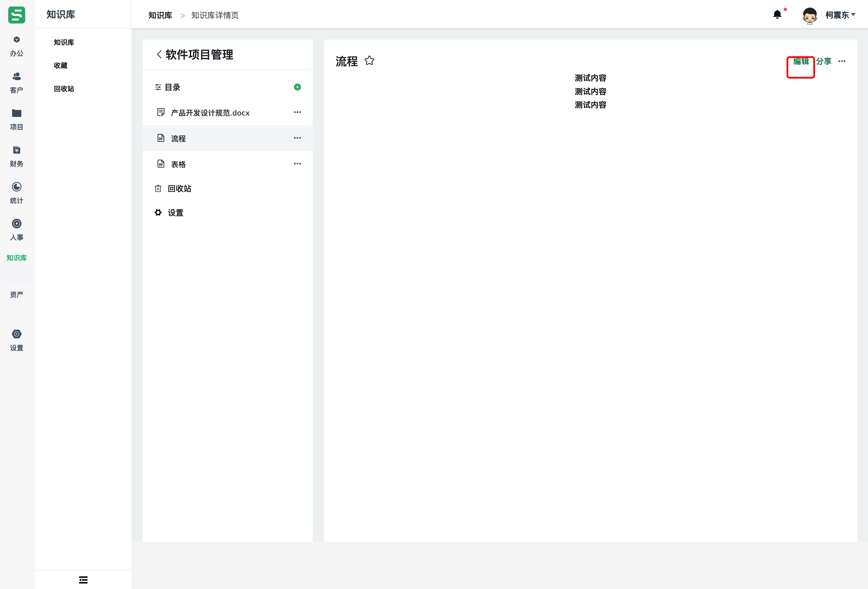The width and height of the screenshot is (868, 589).
Task: Open more options for 产品开发设计规范.docx
Action: (297, 112)
